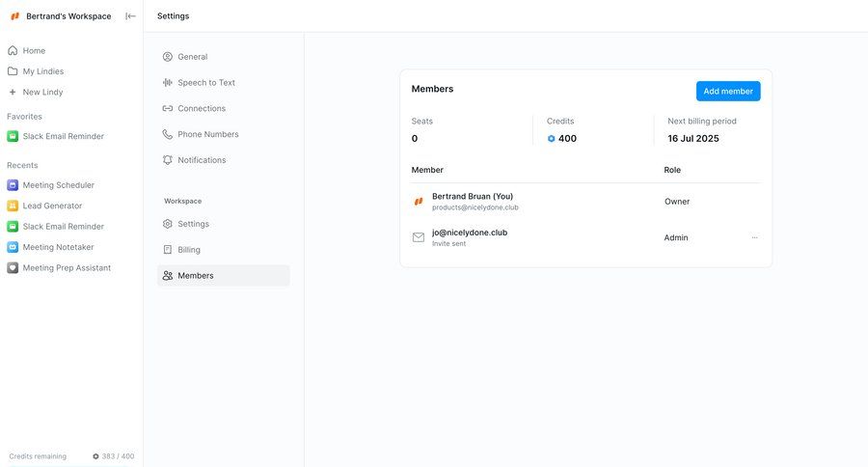Open Notifications settings
This screenshot has height=467, width=868.
(x=202, y=159)
